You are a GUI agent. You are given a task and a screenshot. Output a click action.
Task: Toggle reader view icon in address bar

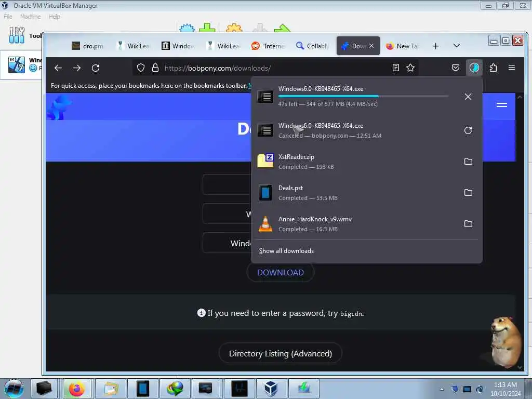tap(395, 68)
